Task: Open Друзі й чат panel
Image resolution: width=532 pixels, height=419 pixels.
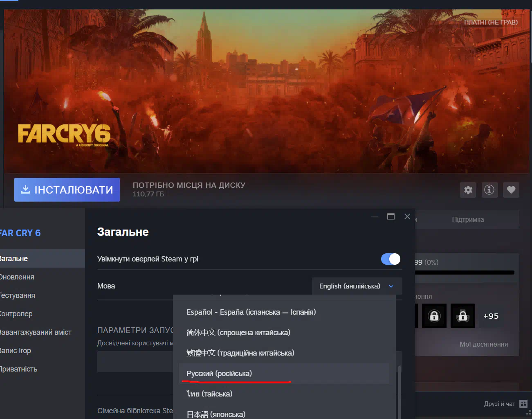Action: point(499,404)
